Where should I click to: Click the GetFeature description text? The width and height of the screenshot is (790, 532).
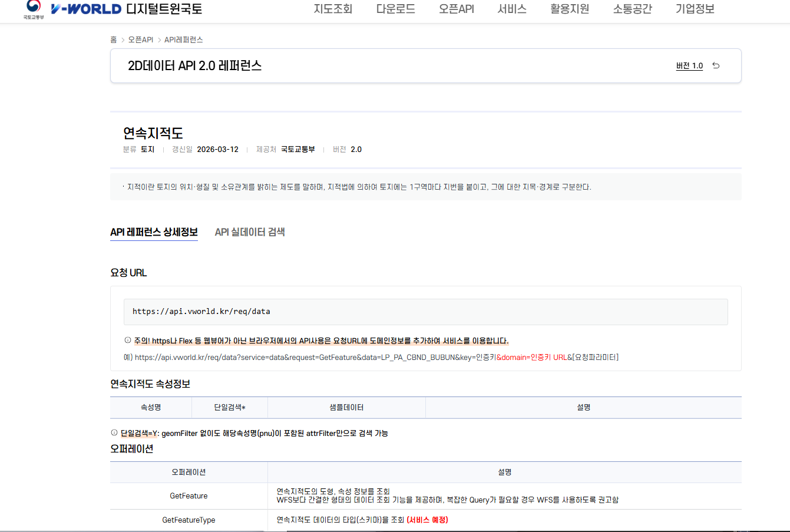click(x=447, y=495)
